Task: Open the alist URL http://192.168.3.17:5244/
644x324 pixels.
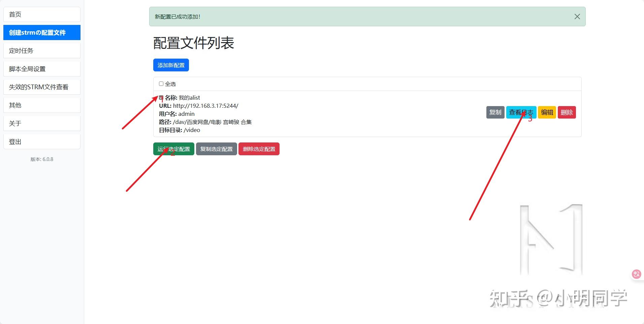Action: click(x=206, y=105)
